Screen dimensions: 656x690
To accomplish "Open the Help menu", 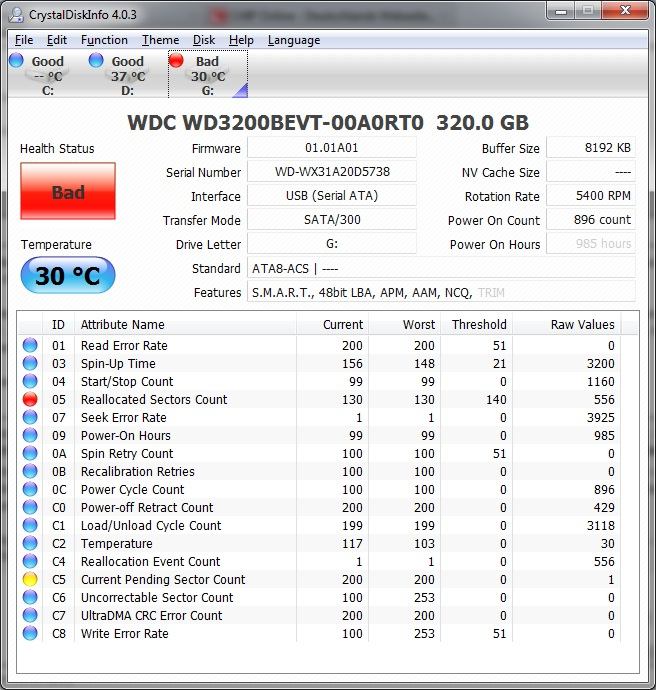I will tap(241, 40).
